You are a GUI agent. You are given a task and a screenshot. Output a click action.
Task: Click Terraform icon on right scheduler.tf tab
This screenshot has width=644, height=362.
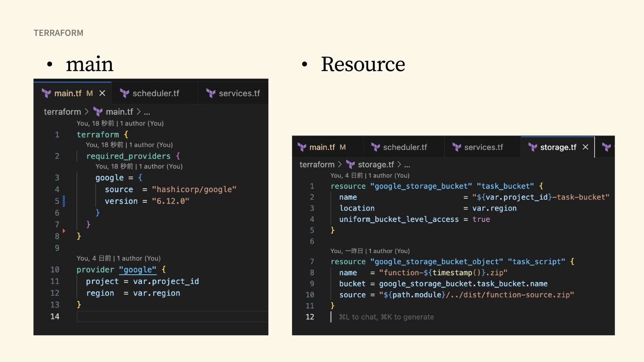click(x=376, y=147)
